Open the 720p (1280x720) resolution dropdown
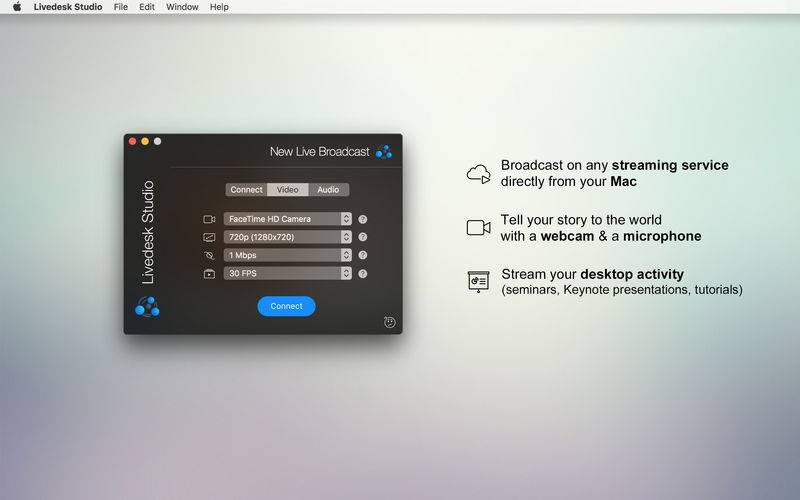This screenshot has height=500, width=800. point(288,237)
